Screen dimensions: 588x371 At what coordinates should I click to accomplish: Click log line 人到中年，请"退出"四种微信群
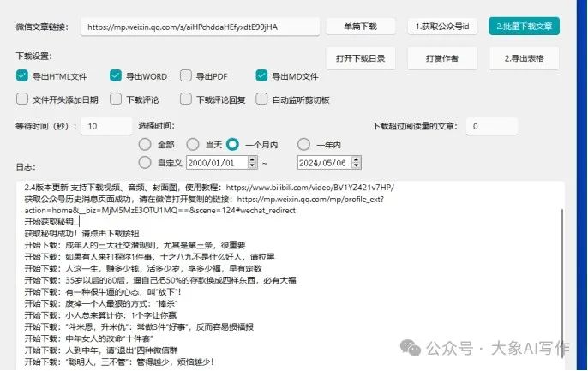pos(101,350)
